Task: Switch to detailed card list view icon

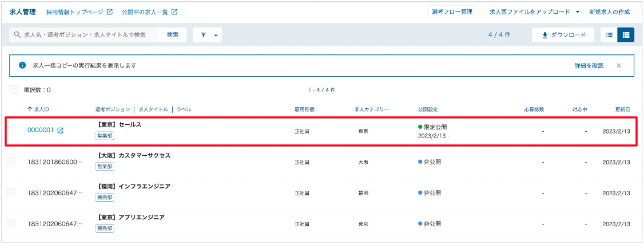Action: pyautogui.click(x=626, y=35)
